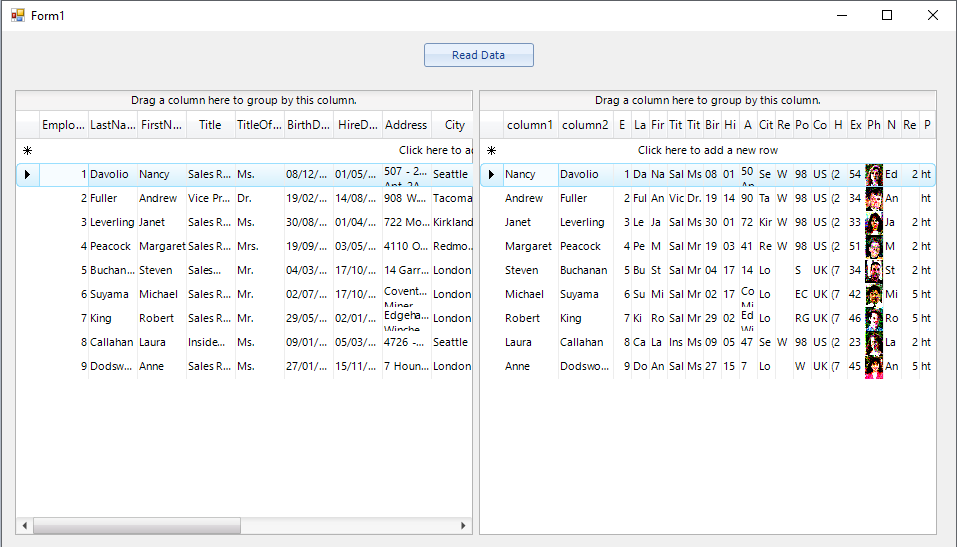
Task: Sort by the LastName column header
Action: [x=112, y=125]
